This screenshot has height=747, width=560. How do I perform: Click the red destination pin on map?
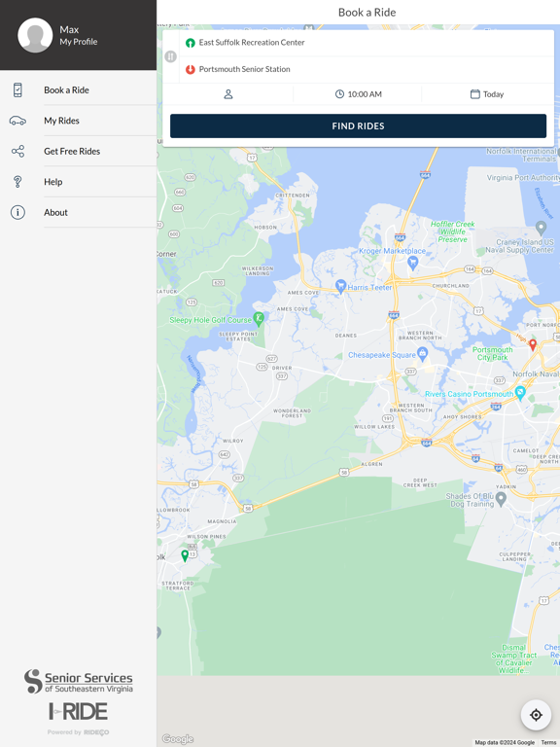(x=533, y=345)
